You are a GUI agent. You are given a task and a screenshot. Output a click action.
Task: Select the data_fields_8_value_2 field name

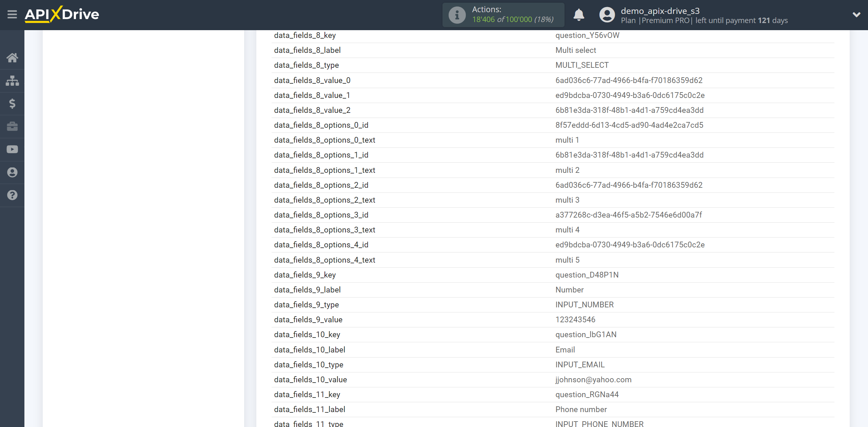(x=312, y=110)
